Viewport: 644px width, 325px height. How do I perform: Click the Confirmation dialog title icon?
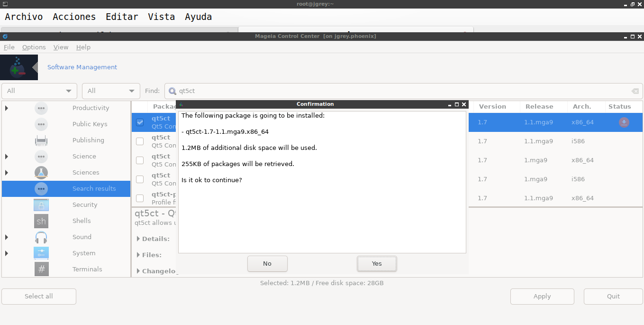pyautogui.click(x=181, y=104)
